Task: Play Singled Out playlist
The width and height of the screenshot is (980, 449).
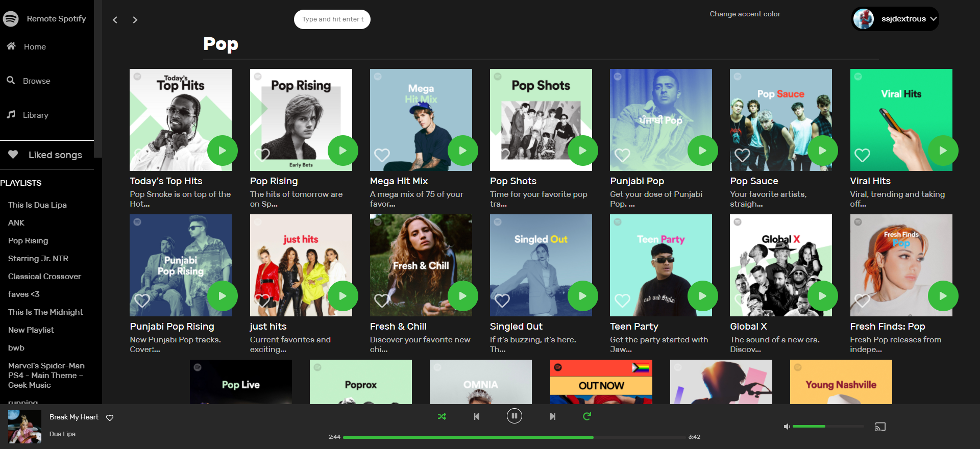Action: point(583,296)
